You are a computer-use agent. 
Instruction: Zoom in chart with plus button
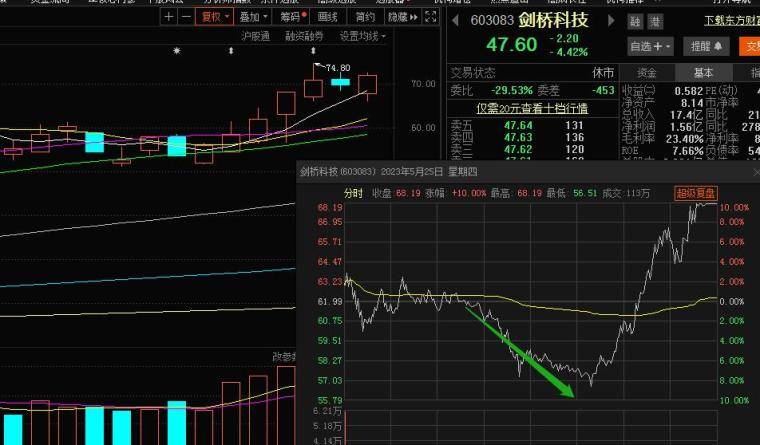(169, 17)
